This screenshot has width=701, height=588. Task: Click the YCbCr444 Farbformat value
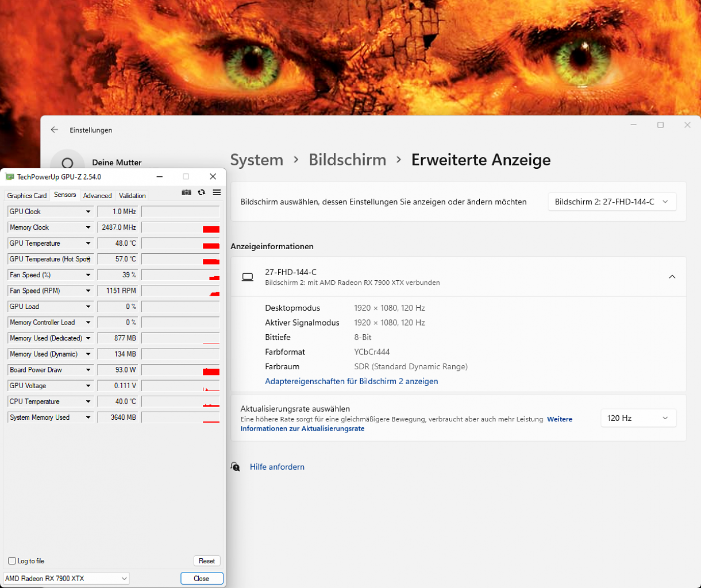[x=372, y=352]
